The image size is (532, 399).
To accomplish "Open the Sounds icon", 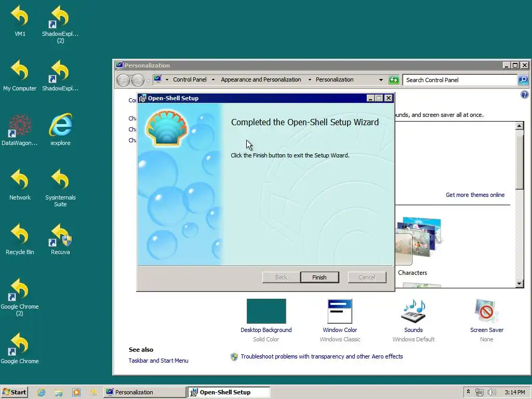I will [413, 311].
